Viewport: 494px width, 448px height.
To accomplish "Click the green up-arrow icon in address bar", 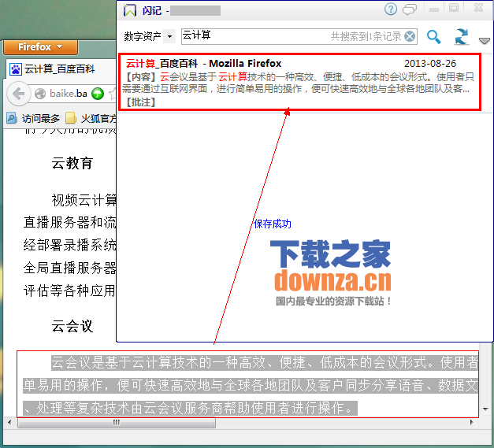I will (x=98, y=94).
